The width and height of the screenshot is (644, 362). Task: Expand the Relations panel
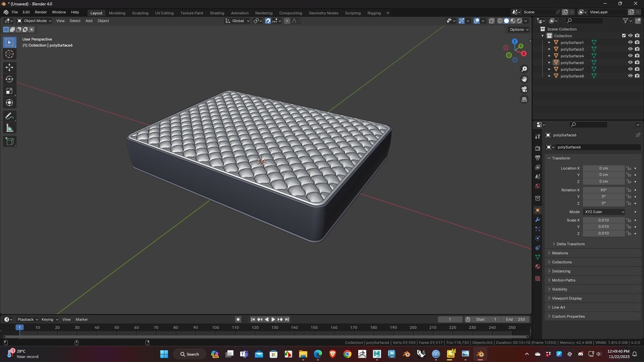(x=560, y=253)
